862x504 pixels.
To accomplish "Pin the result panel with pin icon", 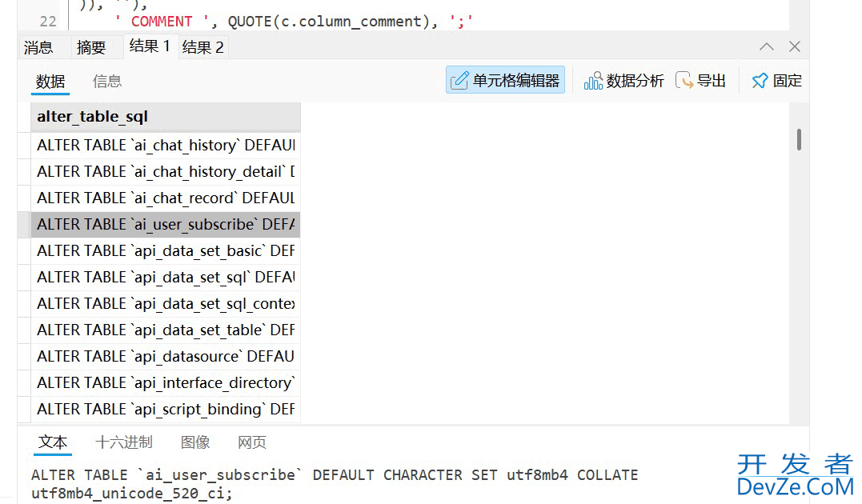I will (x=760, y=81).
